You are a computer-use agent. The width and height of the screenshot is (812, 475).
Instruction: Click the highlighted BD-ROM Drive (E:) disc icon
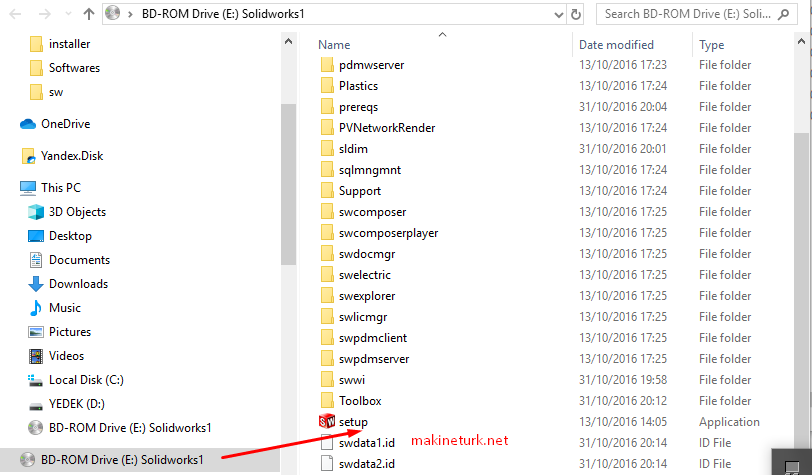27,459
